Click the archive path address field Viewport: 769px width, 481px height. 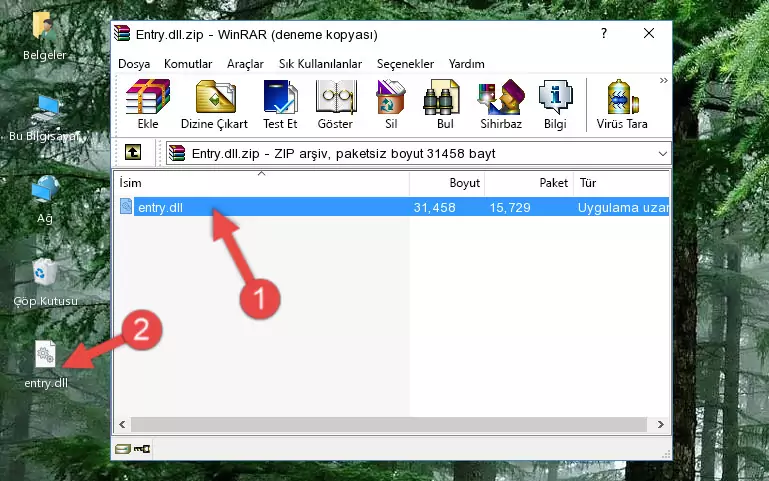pos(418,153)
